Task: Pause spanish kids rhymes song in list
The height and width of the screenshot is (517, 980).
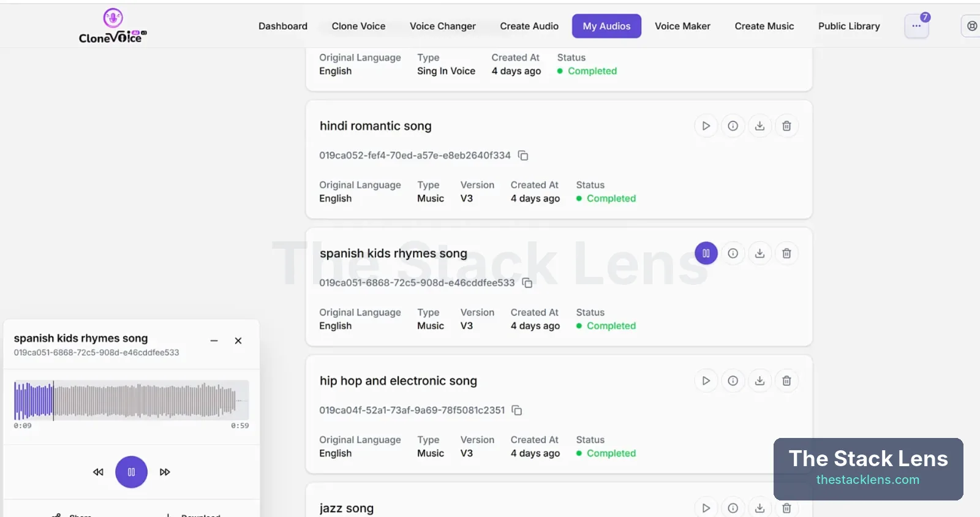Action: (x=706, y=254)
